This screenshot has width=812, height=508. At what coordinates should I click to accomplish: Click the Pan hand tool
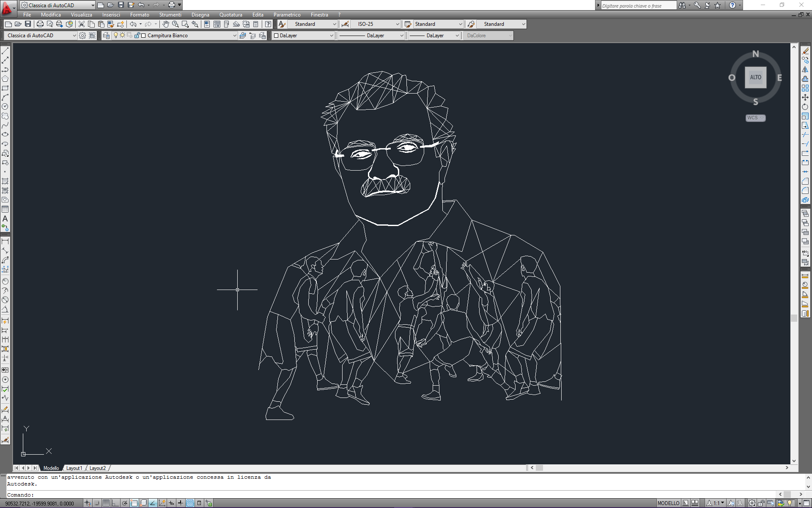coord(166,24)
